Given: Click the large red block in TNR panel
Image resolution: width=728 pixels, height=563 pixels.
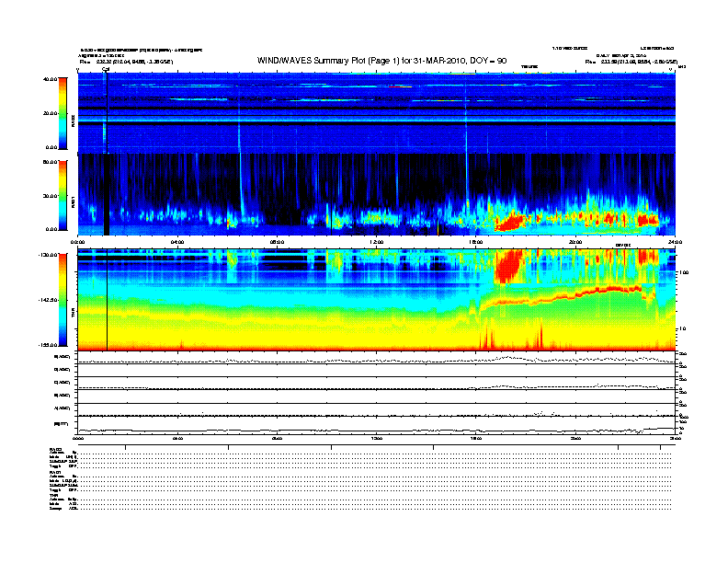Looking at the screenshot, I should click(x=509, y=266).
